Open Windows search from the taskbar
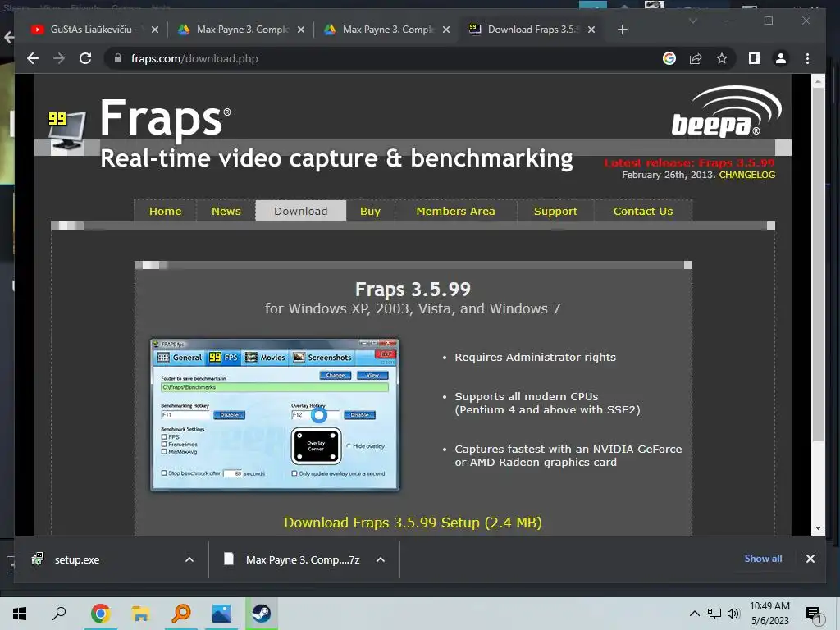 (x=59, y=614)
